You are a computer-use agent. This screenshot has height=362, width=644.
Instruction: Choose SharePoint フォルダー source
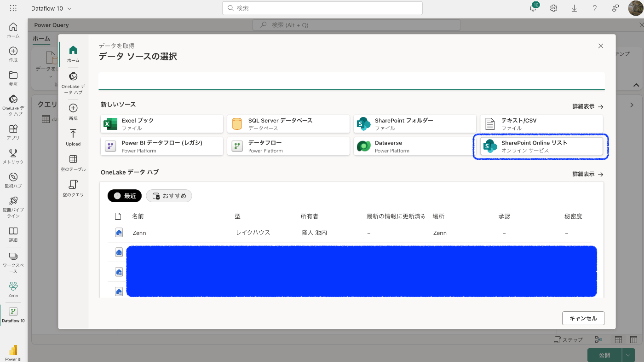pos(415,124)
